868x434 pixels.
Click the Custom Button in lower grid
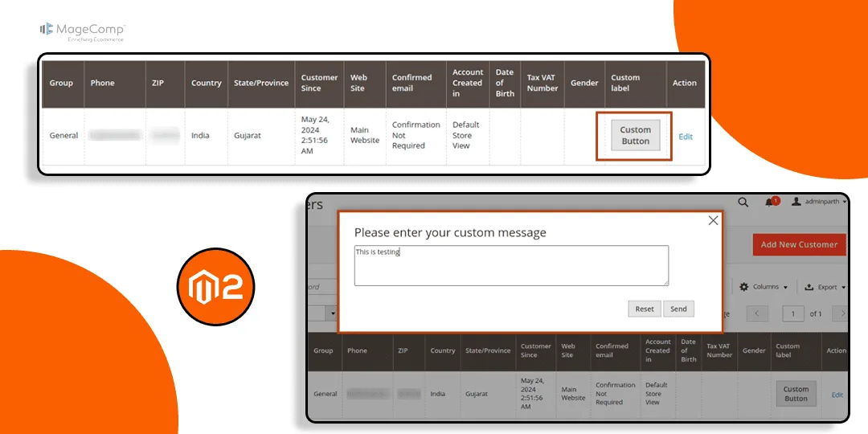tap(796, 394)
